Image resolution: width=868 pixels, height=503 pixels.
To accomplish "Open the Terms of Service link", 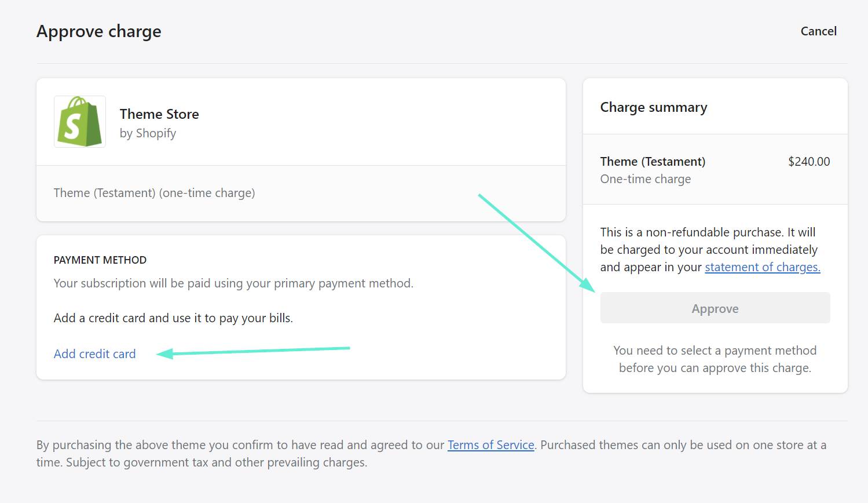I will tap(490, 445).
